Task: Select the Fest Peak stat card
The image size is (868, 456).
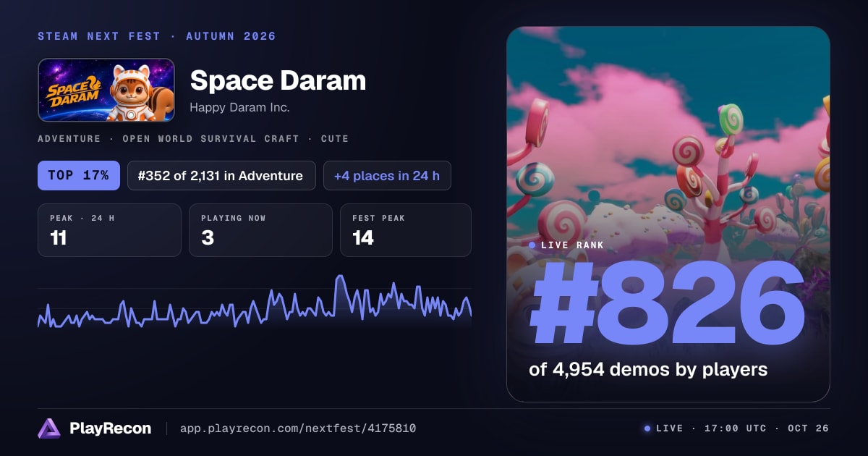Action: 406,230
